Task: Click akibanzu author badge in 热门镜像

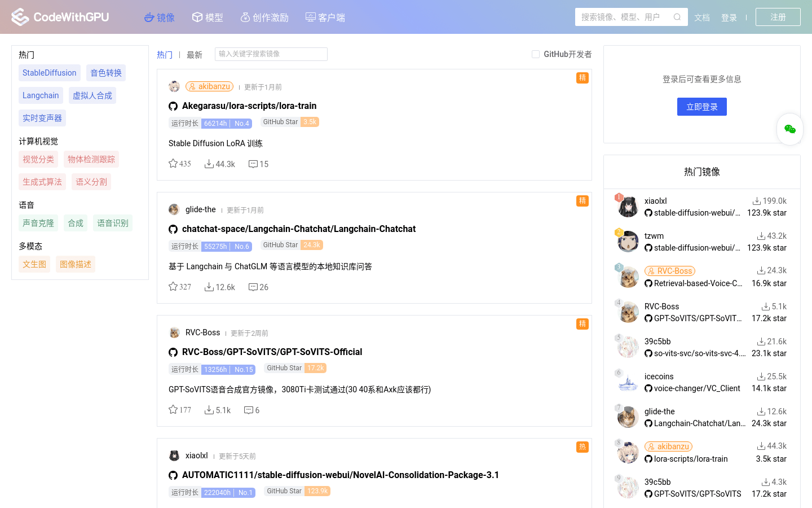Action: click(x=668, y=446)
